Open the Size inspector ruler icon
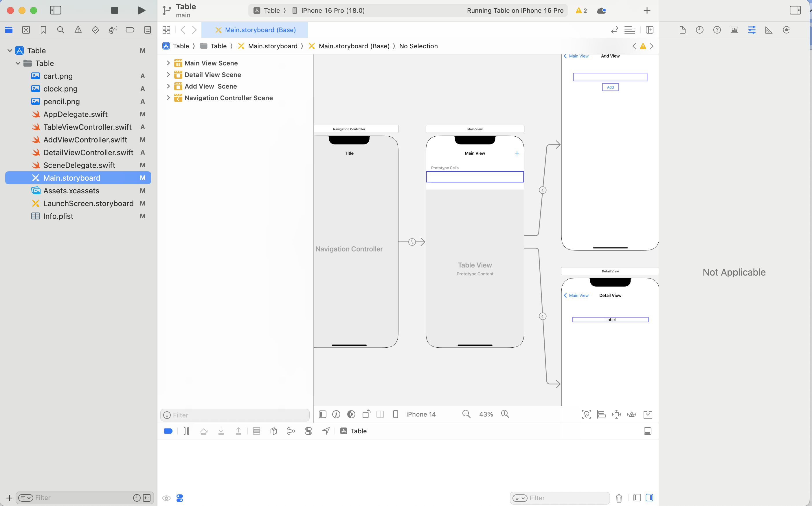Screen dimensions: 812x506 (769, 30)
